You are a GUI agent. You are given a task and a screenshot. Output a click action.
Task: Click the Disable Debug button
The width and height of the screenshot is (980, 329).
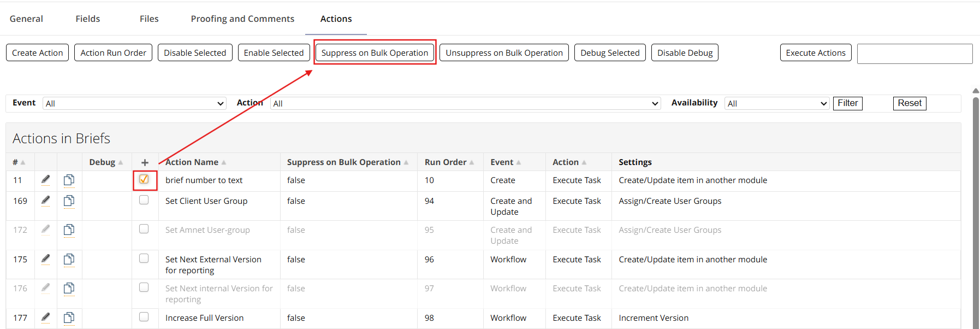tap(685, 52)
